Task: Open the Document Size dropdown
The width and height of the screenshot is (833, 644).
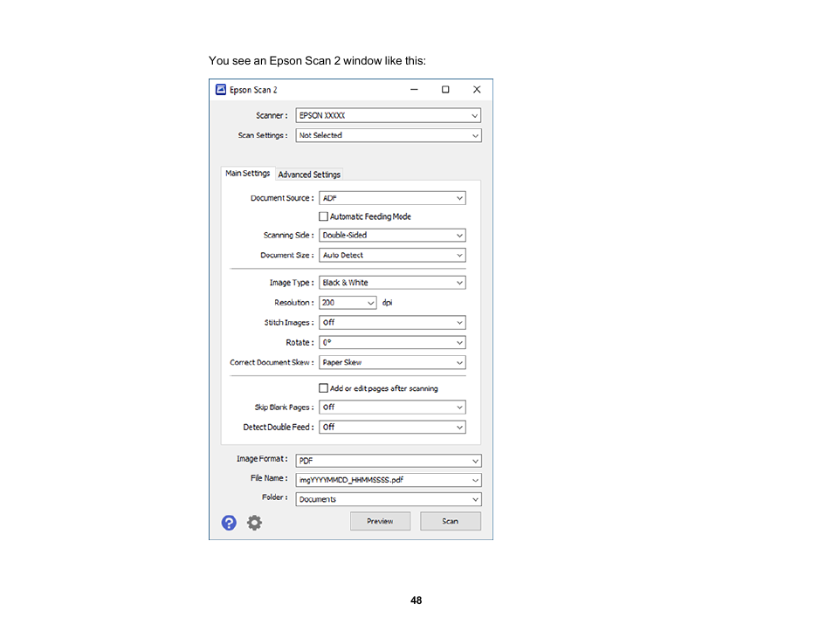Action: (393, 256)
